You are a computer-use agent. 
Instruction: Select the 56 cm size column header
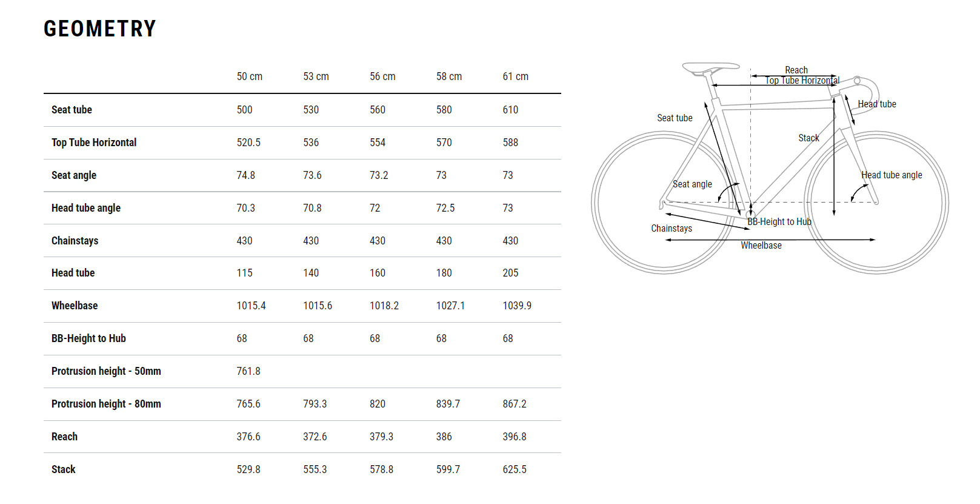pos(382,76)
